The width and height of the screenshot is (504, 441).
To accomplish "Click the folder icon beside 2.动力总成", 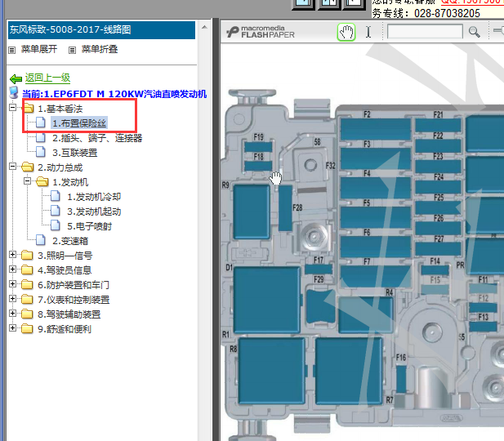I will [x=27, y=167].
